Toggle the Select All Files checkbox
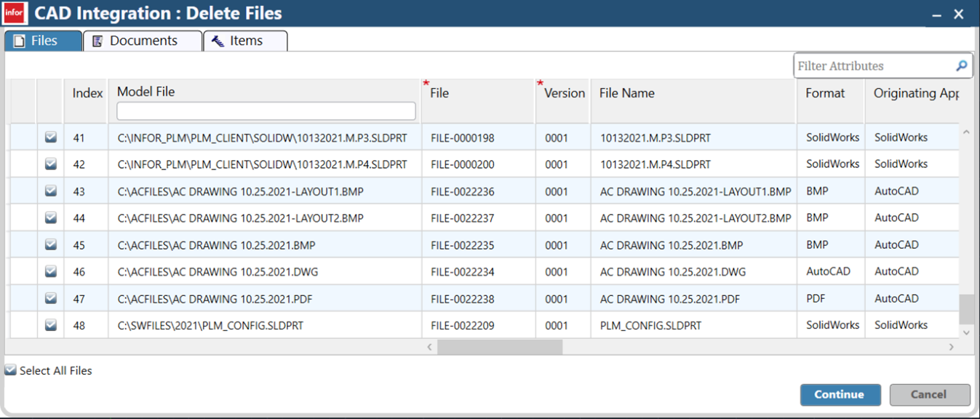The width and height of the screenshot is (980, 419). pos(11,370)
